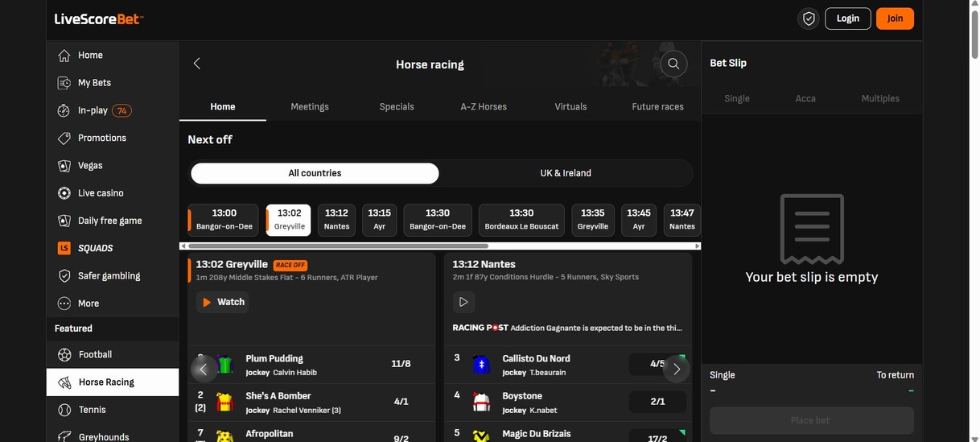Image resolution: width=980 pixels, height=442 pixels.
Task: Click the Place bet button
Action: [811, 421]
